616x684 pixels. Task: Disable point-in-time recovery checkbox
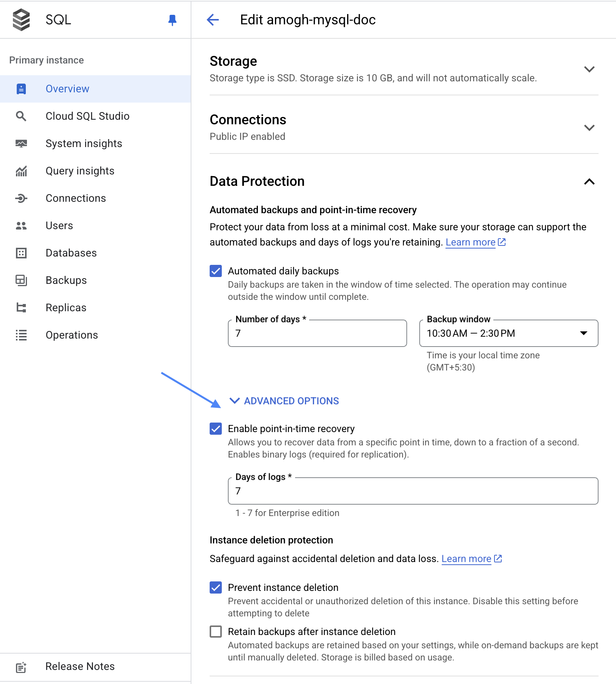pyautogui.click(x=216, y=429)
